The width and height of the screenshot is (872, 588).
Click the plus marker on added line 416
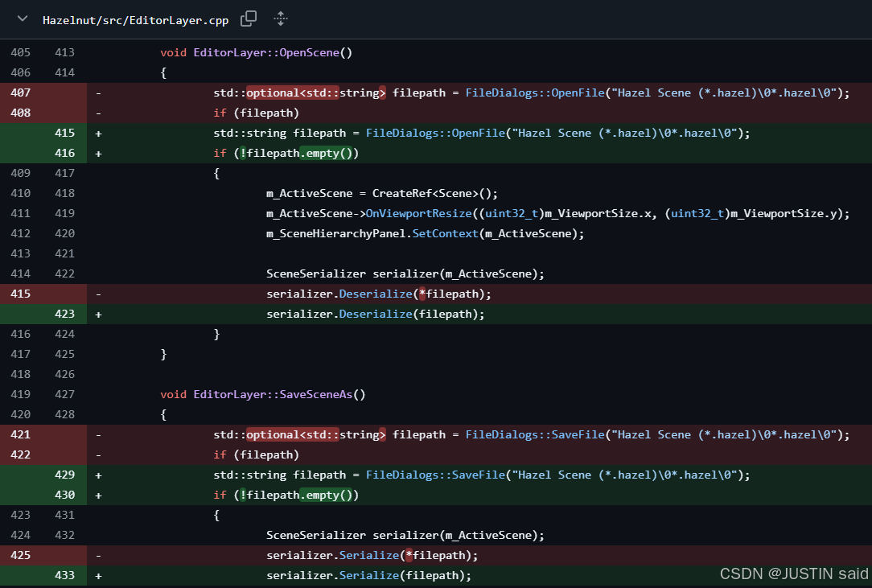coord(98,153)
